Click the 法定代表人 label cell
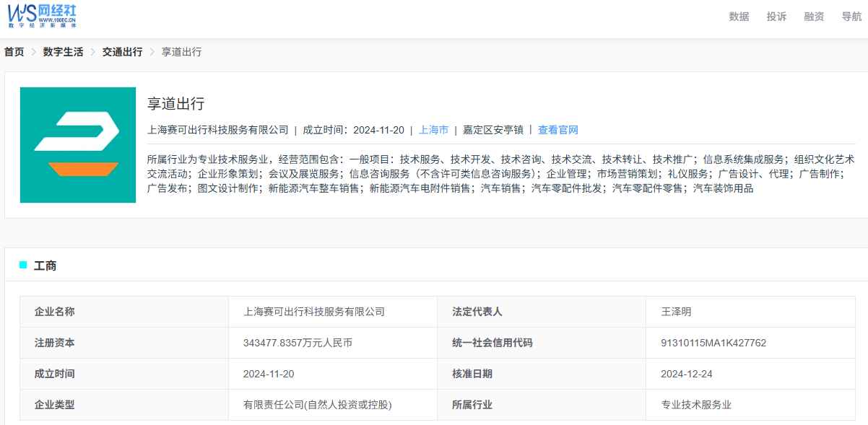 click(542, 312)
